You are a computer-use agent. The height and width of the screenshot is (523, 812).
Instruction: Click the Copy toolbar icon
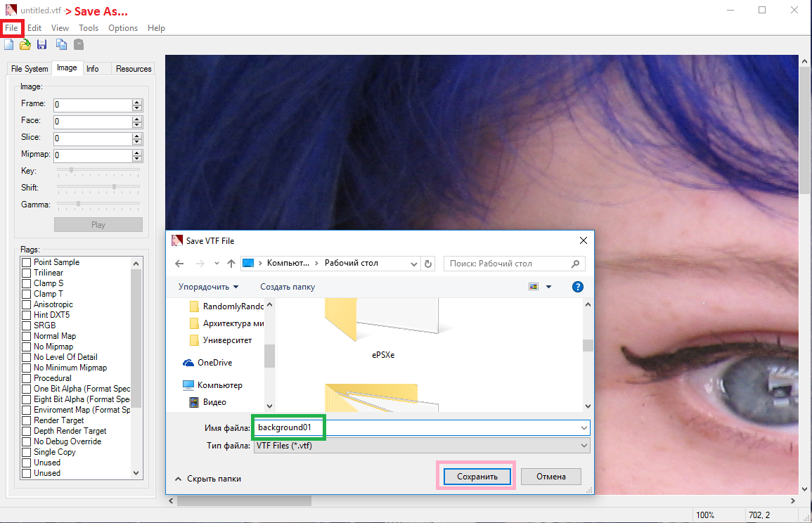pos(61,44)
